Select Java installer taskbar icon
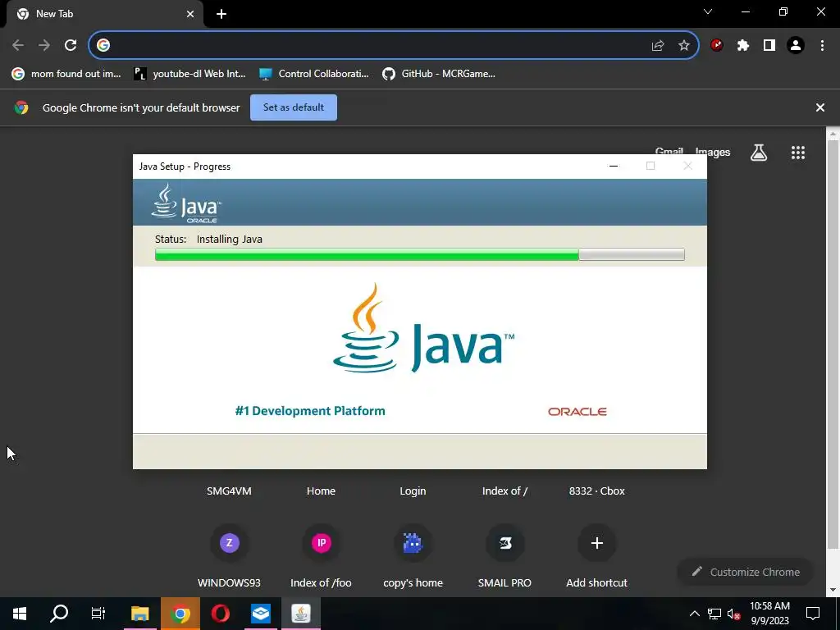 coord(300,614)
